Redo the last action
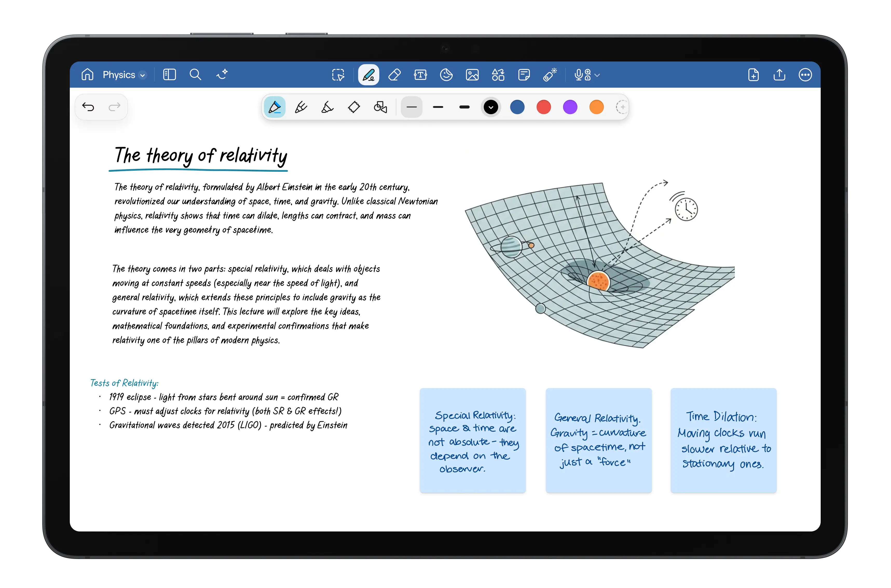Viewport: 891px width, 588px height. pos(114,107)
